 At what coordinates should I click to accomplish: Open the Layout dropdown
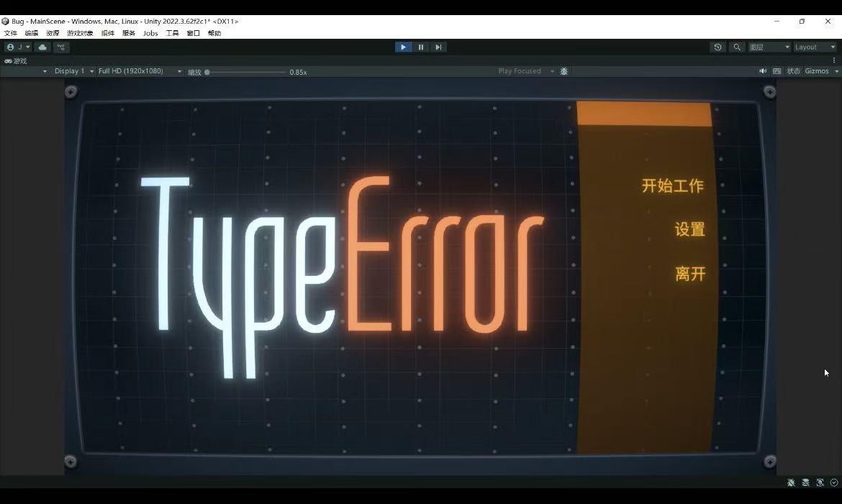pyautogui.click(x=815, y=47)
